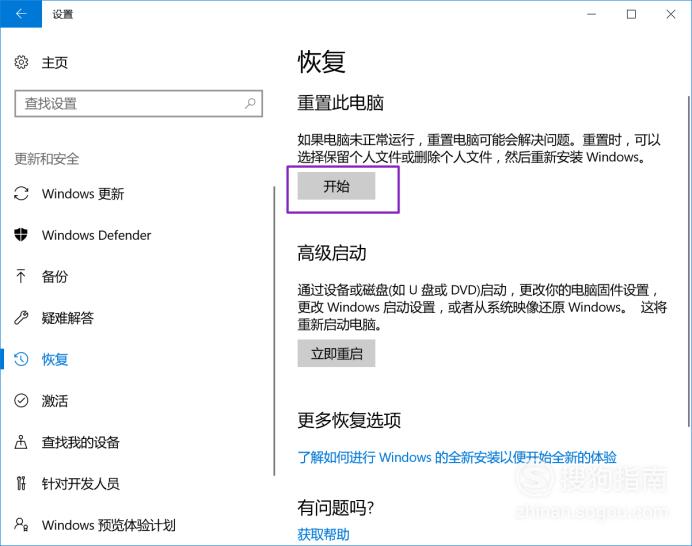692x546 pixels.
Task: Click the Windows 更新 refresh arrows icon
Action: click(x=21, y=194)
